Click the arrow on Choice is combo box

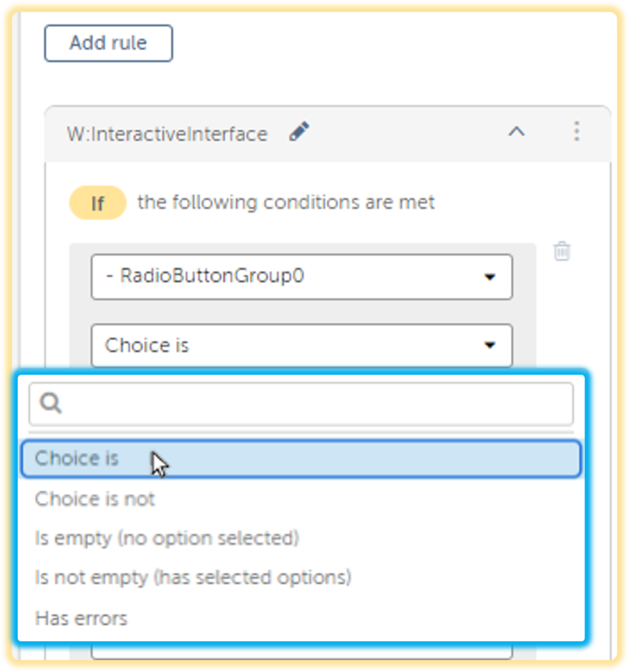[x=490, y=345]
